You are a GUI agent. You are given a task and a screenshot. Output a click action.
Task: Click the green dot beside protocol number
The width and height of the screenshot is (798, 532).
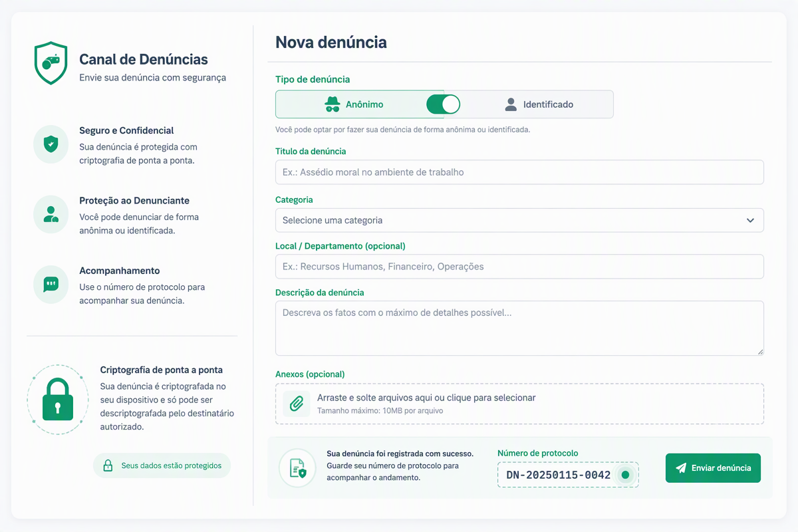coord(624,475)
